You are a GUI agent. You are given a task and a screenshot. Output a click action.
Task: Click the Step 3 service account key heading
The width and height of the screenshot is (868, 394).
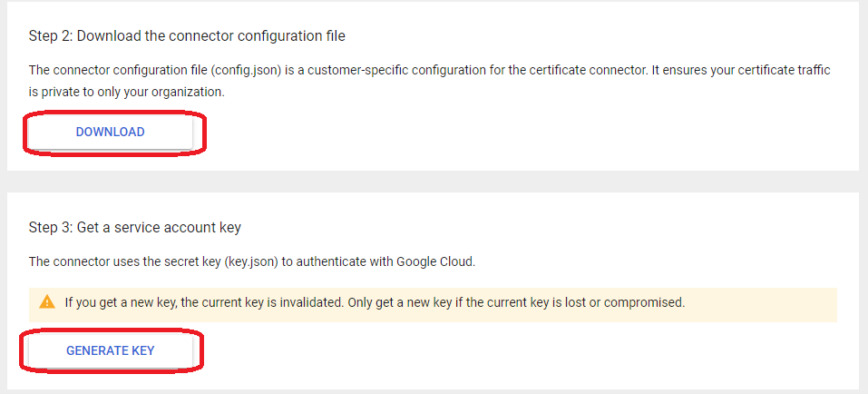point(134,227)
